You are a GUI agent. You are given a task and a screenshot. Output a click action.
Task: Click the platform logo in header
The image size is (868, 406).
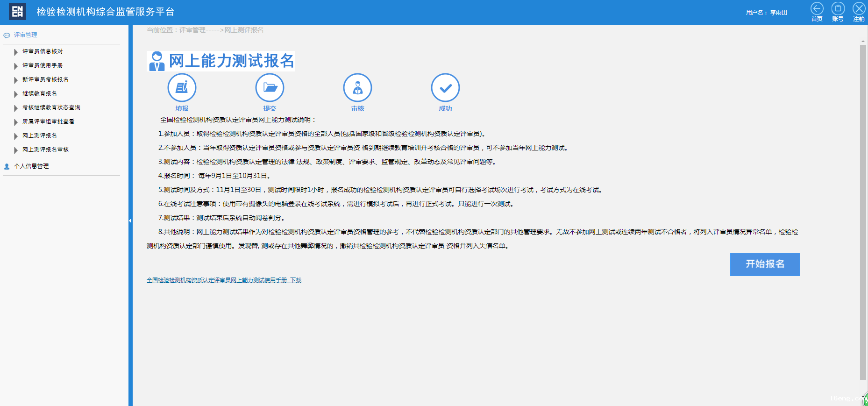tap(17, 12)
